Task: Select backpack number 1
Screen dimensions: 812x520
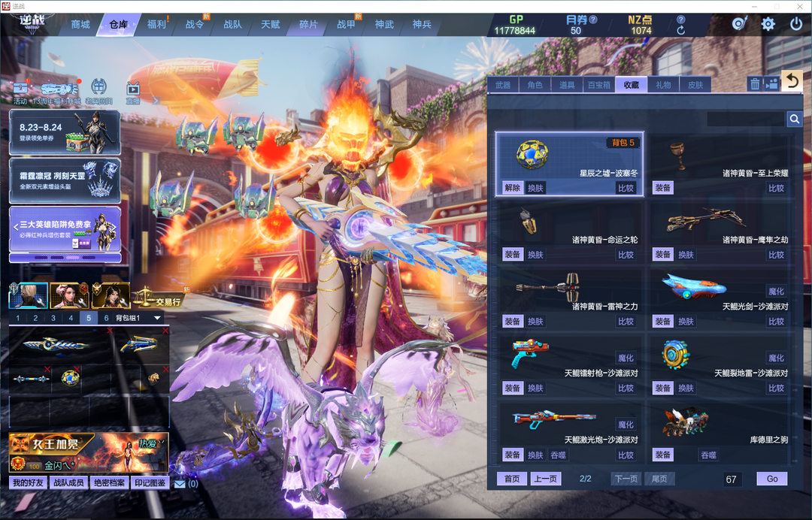Action: [x=17, y=318]
